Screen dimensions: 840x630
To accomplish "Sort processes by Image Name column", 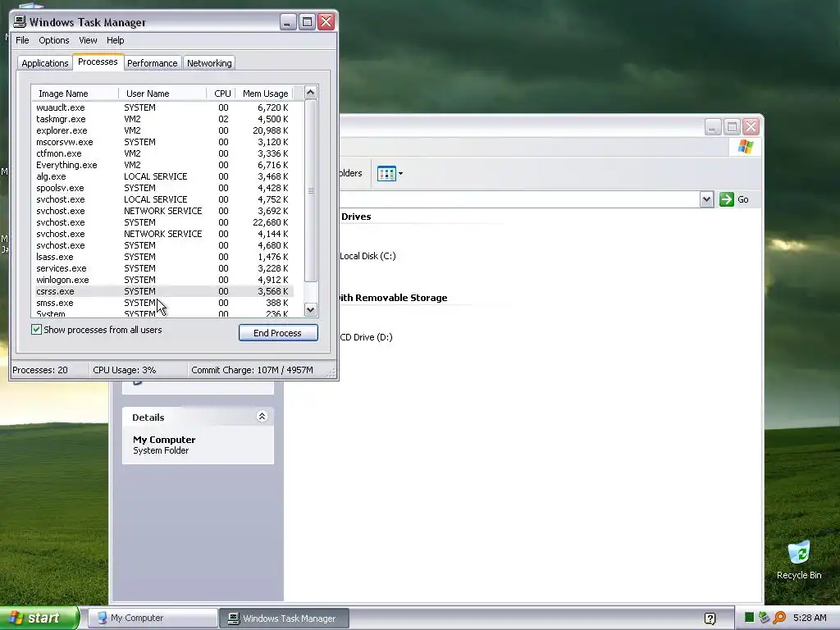I will (x=75, y=94).
